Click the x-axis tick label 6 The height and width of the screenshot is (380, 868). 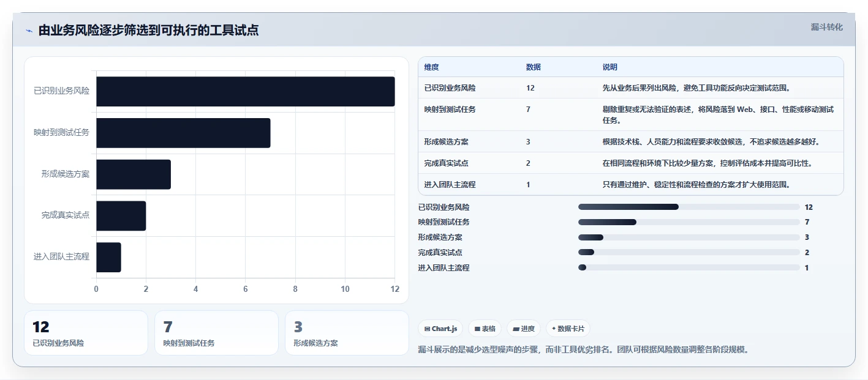246,289
